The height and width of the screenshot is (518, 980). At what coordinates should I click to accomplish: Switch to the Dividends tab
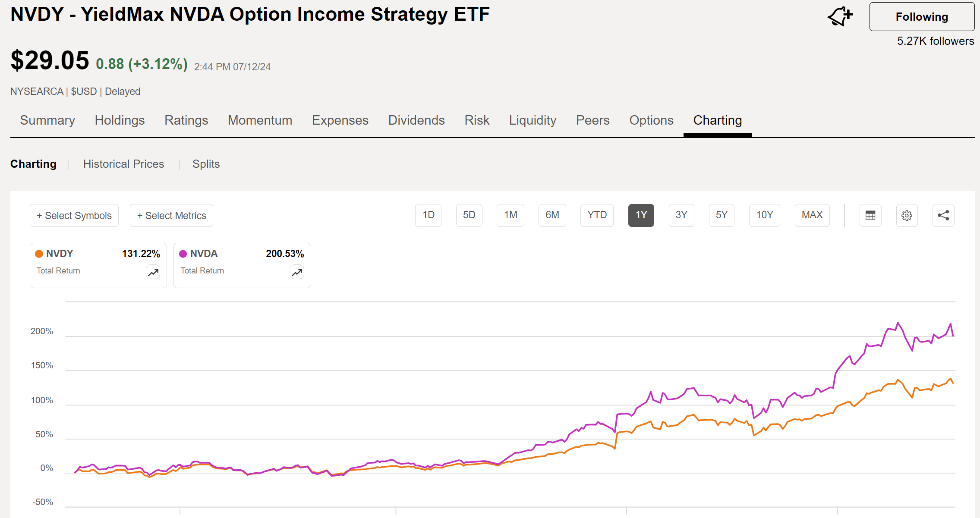(416, 120)
